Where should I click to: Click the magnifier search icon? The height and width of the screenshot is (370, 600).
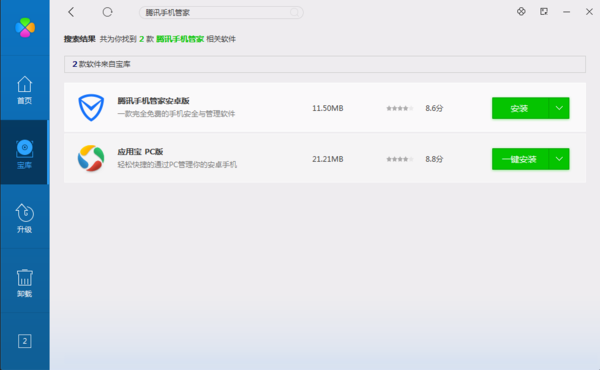click(x=294, y=13)
